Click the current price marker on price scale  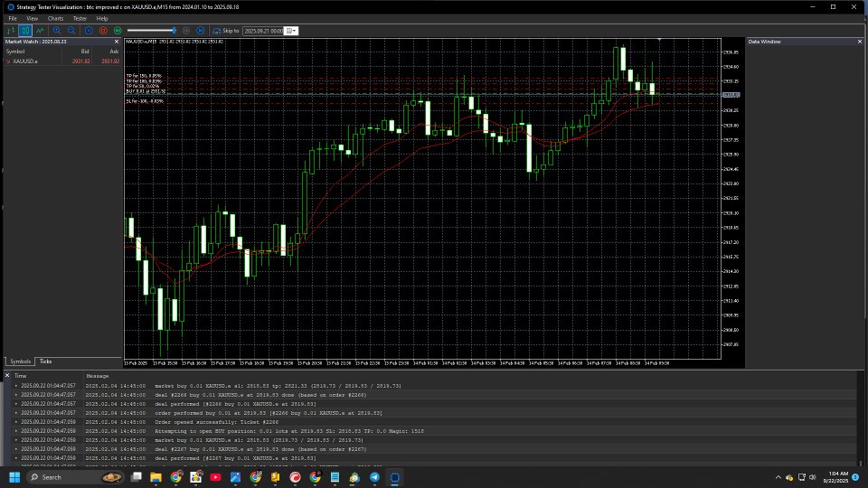731,95
